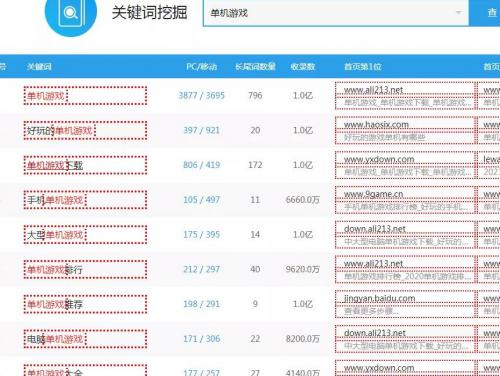
Task: Open the keyword 单机游戏排行
Action: tap(55, 270)
